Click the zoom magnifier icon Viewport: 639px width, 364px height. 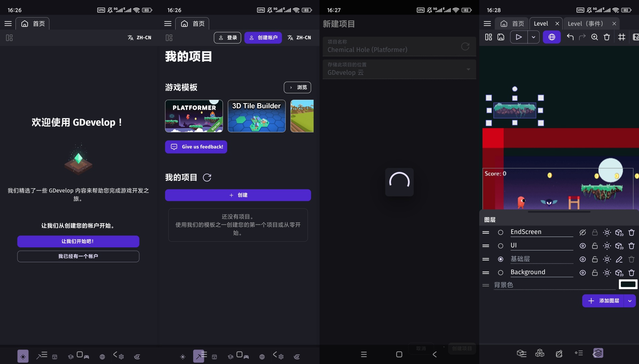point(595,37)
